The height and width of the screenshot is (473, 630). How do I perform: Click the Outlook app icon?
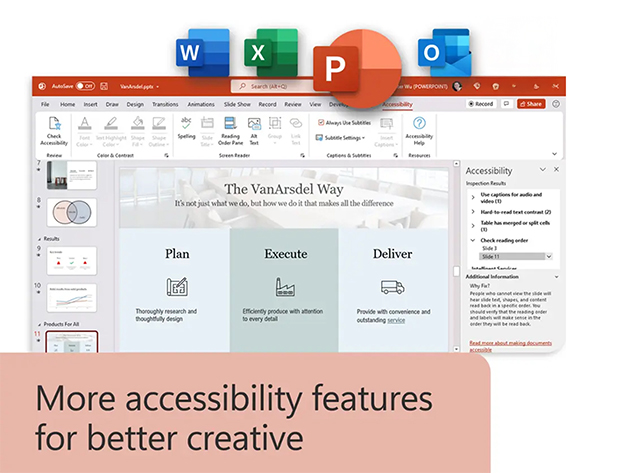click(443, 52)
